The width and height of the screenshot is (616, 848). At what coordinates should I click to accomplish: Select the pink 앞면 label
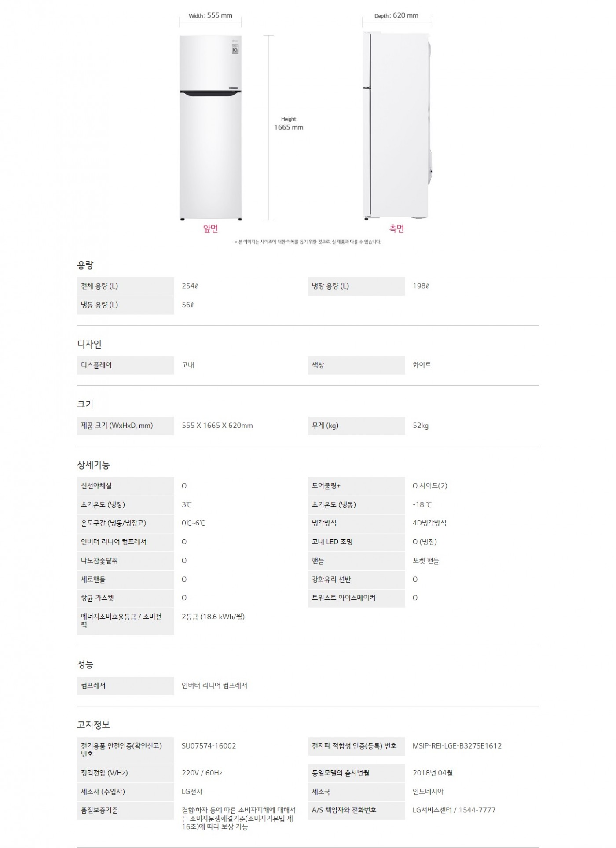click(x=210, y=228)
